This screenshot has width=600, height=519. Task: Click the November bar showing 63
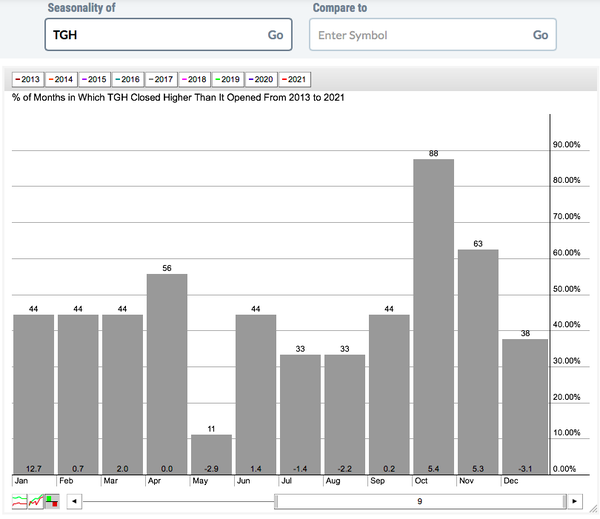click(478, 360)
